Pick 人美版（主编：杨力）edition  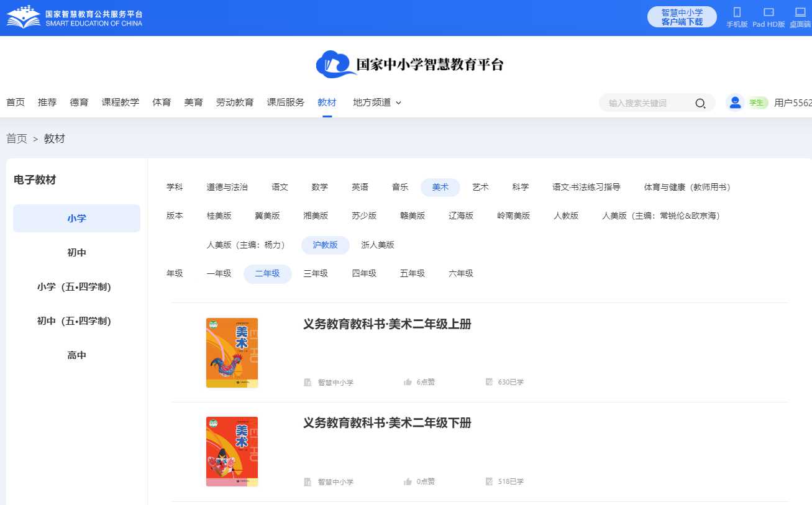coord(246,245)
